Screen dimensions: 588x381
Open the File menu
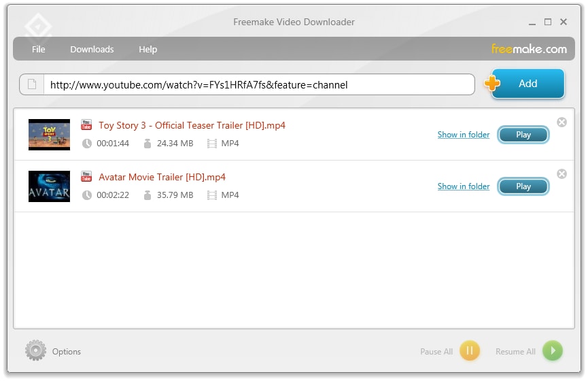tap(38, 49)
